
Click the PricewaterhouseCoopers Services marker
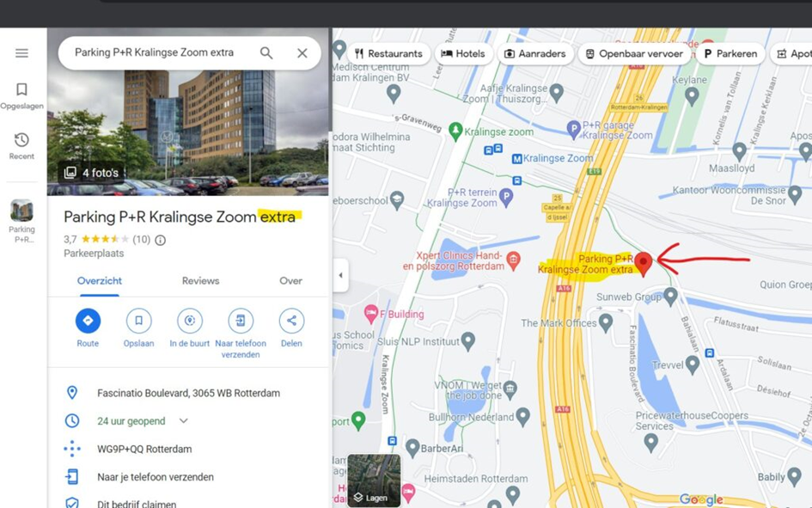tap(651, 442)
